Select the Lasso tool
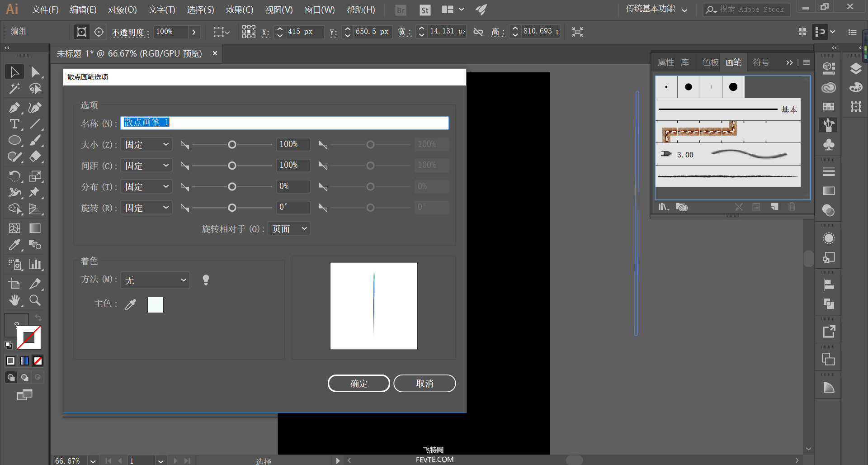The width and height of the screenshot is (868, 465). pyautogui.click(x=35, y=89)
